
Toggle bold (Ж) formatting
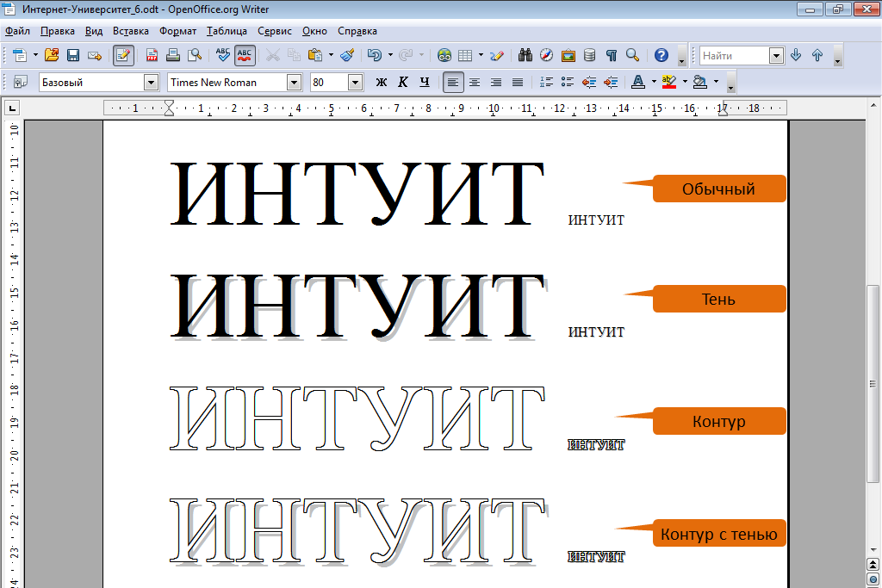click(382, 82)
